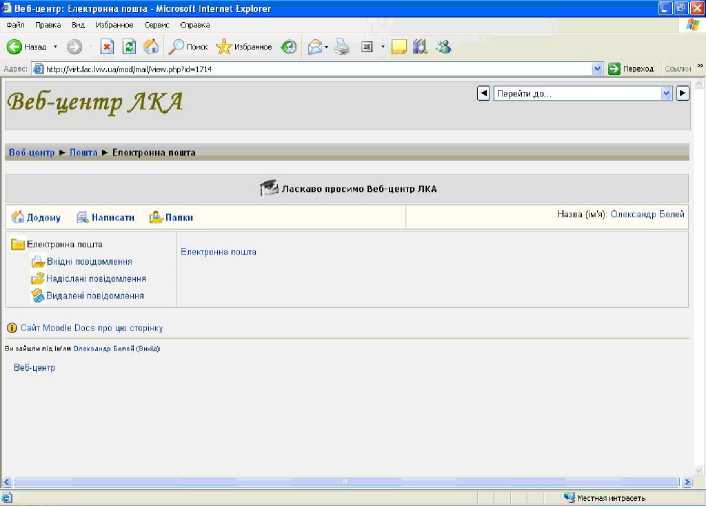Viewport: 706px width, 507px height.
Task: Open the Файл menu
Action: click(x=15, y=25)
